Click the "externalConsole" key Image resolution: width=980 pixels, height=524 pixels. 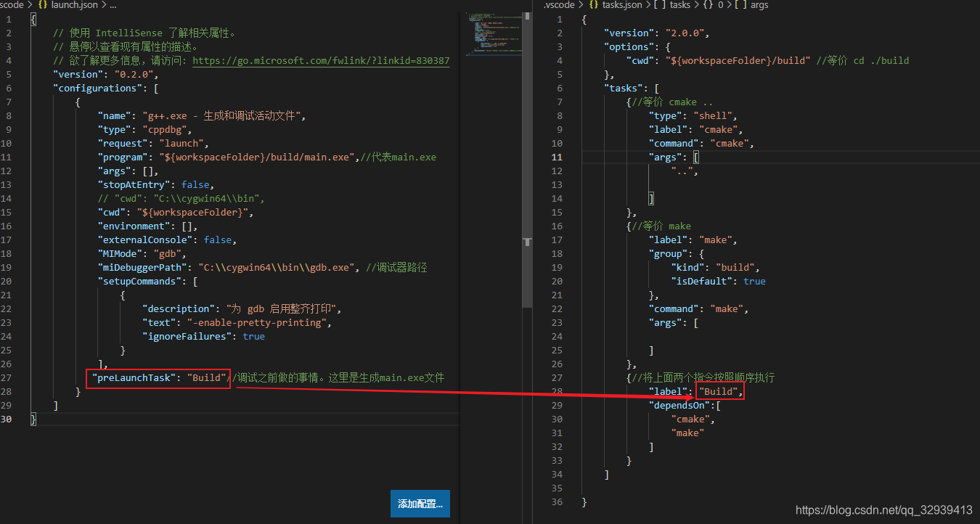pyautogui.click(x=145, y=240)
